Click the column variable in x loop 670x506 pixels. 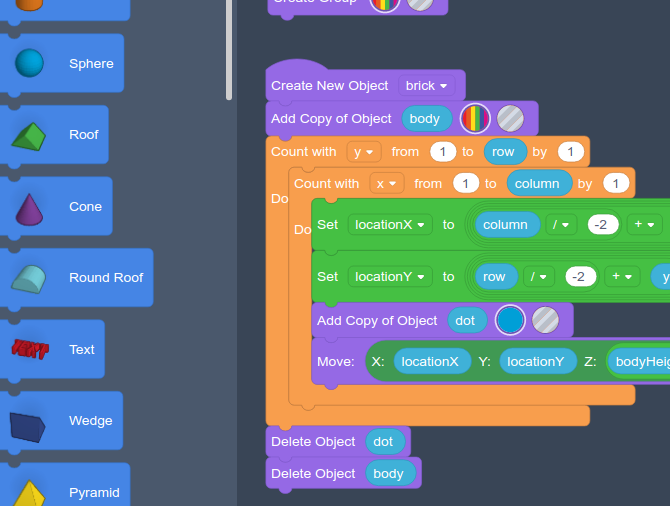539,184
